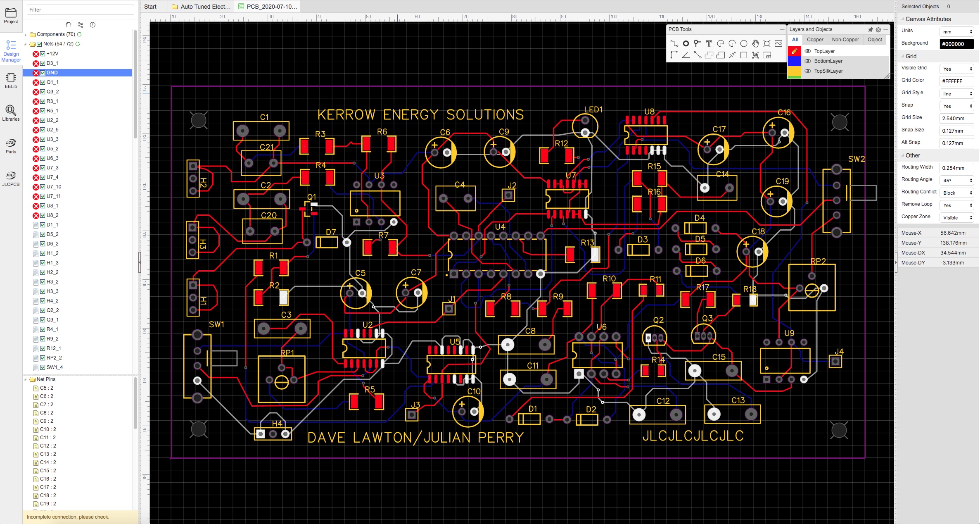Open the Routing Conflict dropdown
The width and height of the screenshot is (980, 524).
(956, 193)
